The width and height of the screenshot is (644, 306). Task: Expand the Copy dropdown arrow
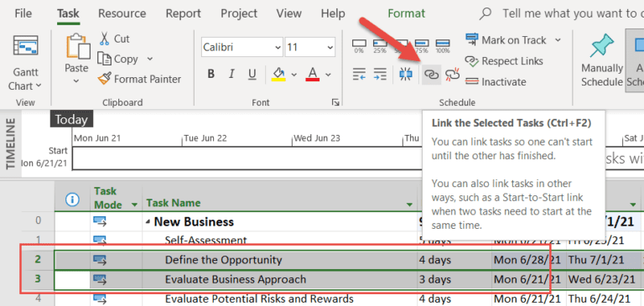149,59
